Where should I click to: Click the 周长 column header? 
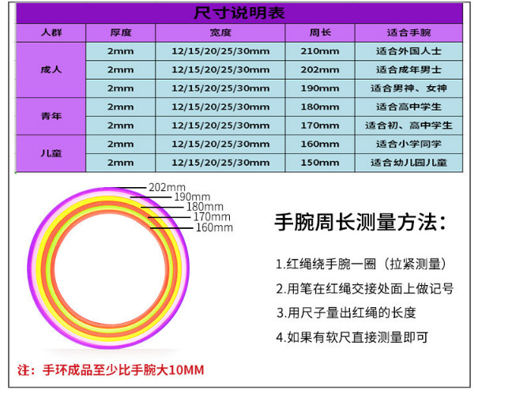click(319, 33)
